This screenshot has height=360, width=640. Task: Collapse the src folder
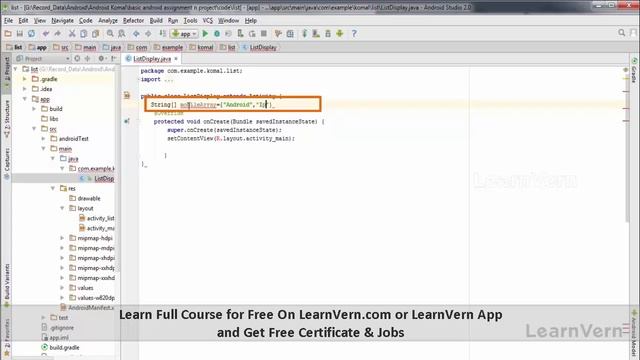coord(34,129)
